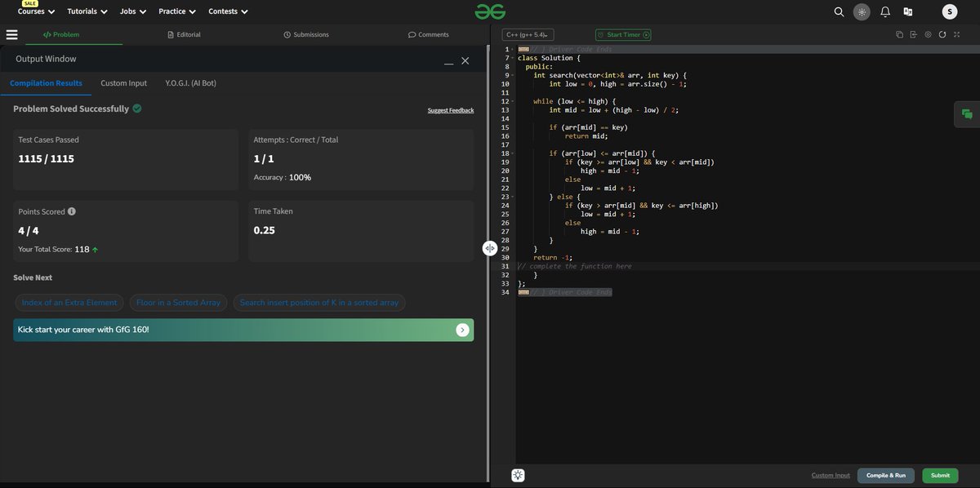Click the Output Window title
The image size is (980, 488).
pos(46,59)
